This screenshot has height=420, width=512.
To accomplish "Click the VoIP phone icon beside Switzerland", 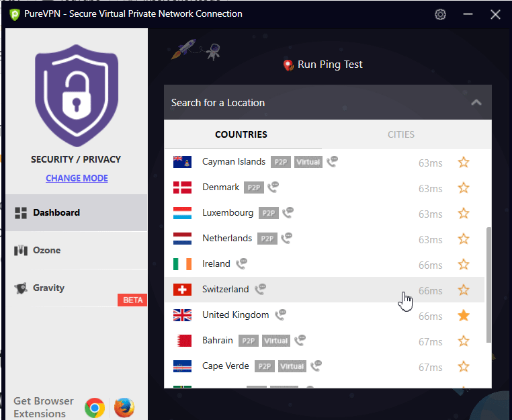I will 260,289.
